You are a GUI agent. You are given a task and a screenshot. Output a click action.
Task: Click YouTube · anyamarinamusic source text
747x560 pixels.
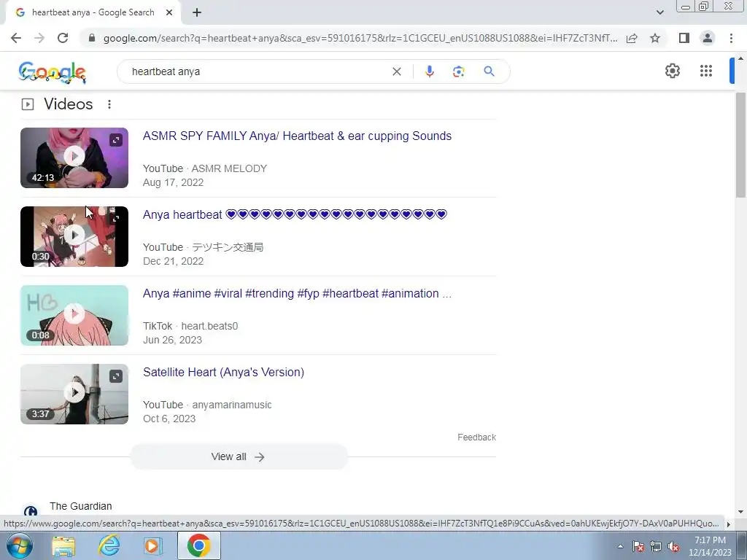coord(207,405)
